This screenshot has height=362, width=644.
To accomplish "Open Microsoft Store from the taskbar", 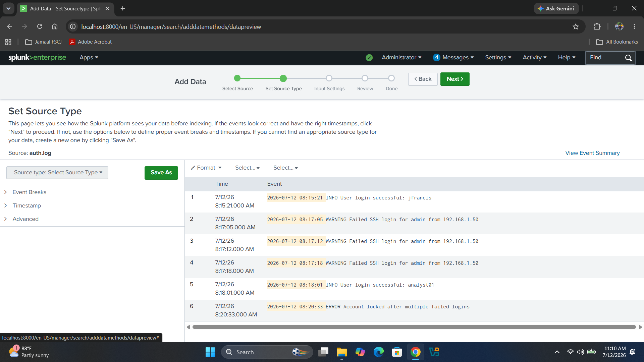I will pyautogui.click(x=397, y=352).
